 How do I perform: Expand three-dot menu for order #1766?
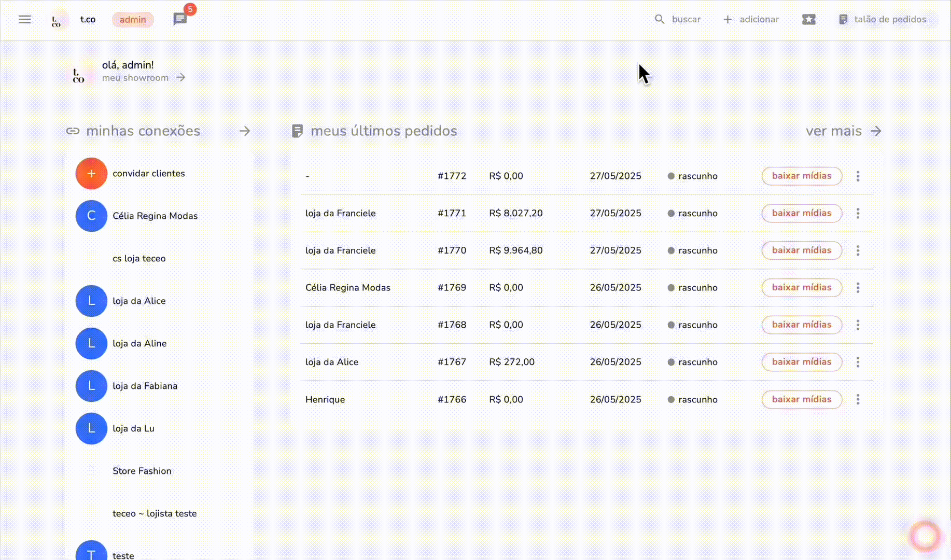pyautogui.click(x=858, y=400)
